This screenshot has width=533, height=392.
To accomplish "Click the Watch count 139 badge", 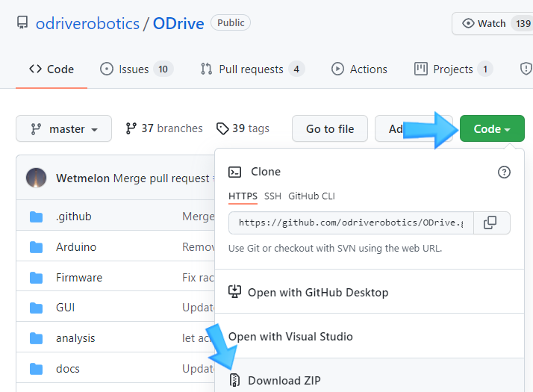I will coord(523,23).
